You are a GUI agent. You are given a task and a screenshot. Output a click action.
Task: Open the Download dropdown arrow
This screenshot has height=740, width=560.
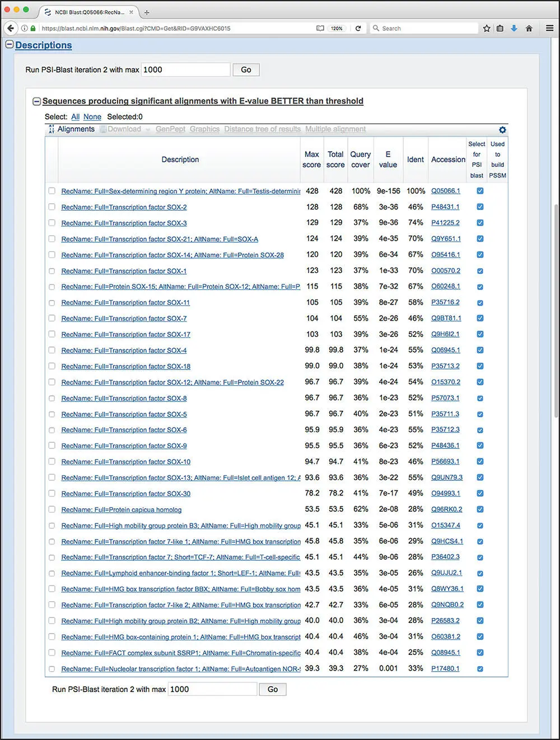click(148, 129)
